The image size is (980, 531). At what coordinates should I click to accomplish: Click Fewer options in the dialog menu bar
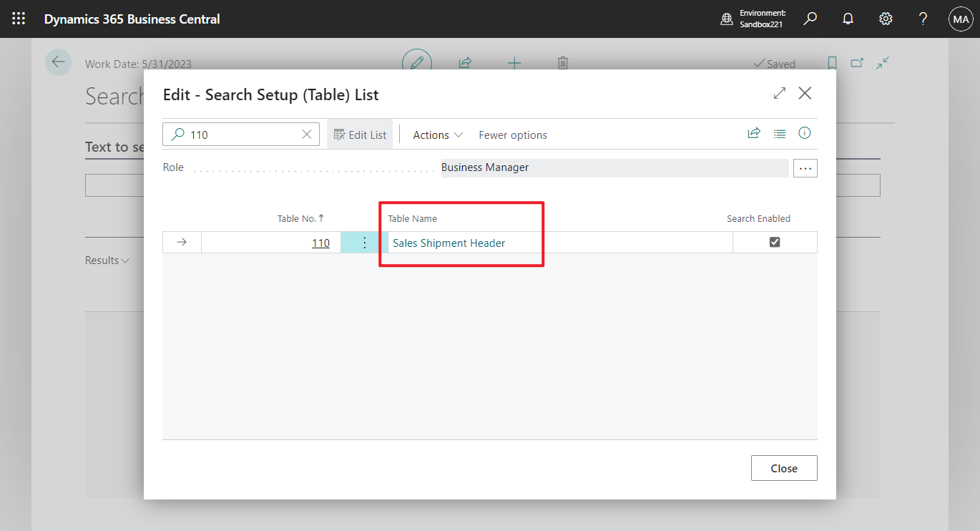click(x=512, y=135)
